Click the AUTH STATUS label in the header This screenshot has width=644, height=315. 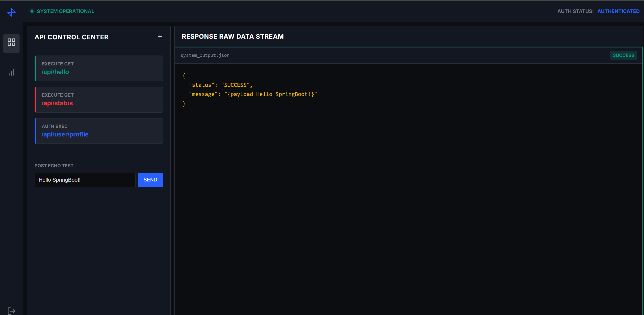(x=576, y=11)
